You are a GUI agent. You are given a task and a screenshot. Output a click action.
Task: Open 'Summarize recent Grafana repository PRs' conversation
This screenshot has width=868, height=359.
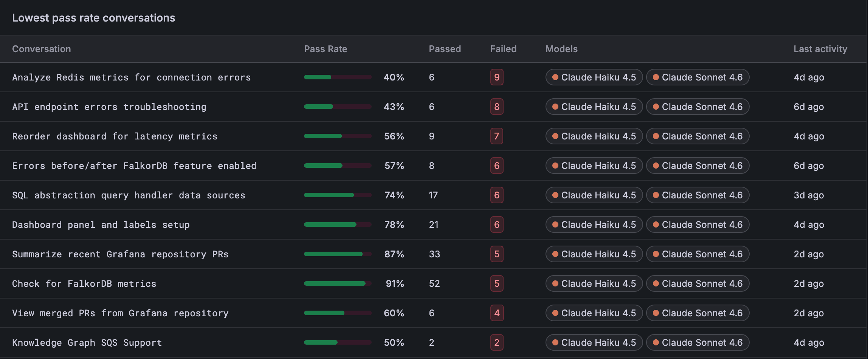pyautogui.click(x=120, y=254)
